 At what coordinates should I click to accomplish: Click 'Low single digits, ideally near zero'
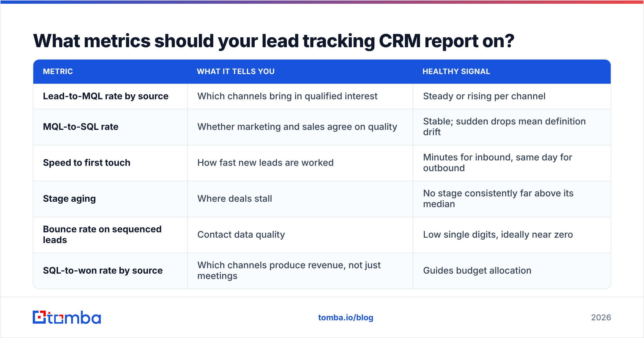[x=498, y=235]
